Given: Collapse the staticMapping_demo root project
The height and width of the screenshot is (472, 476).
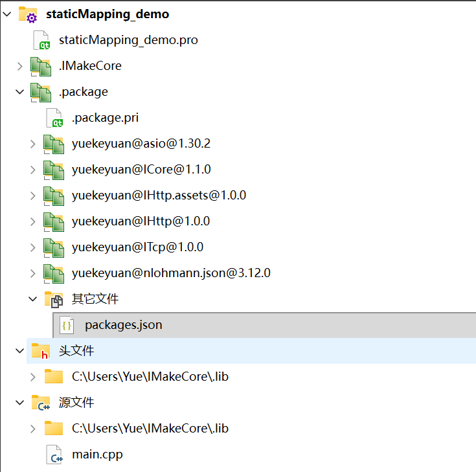Looking at the screenshot, I should 6,14.
